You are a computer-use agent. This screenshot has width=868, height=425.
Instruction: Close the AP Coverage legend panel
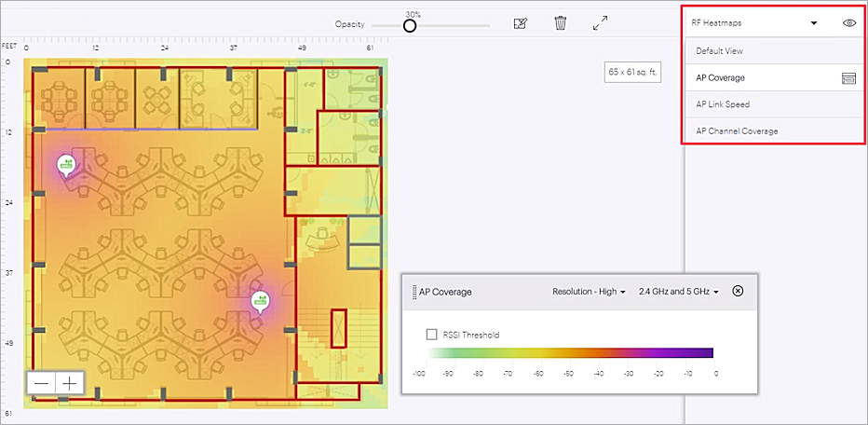tap(738, 292)
